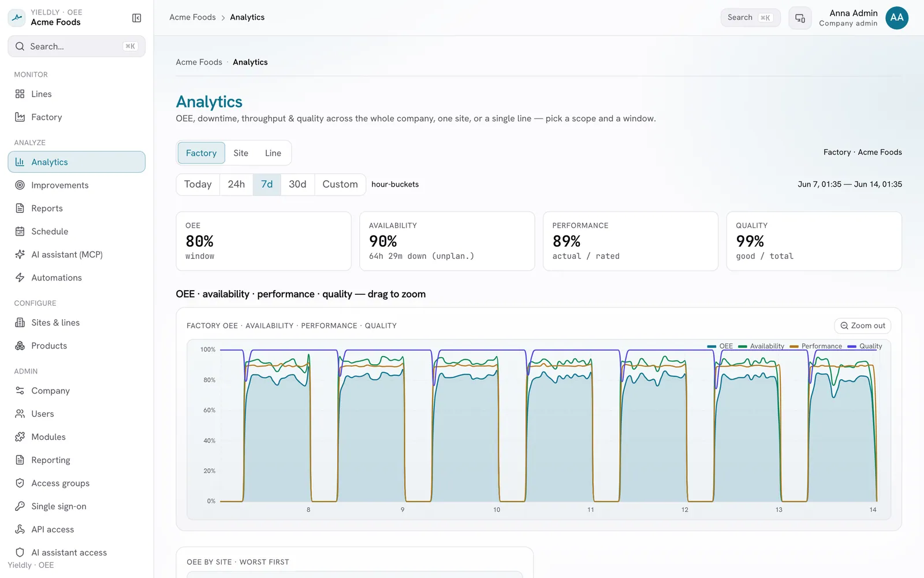Click the 'OEE BY SITE · WORST FIRST' heading
Viewport: 924px width, 578px height.
pos(238,562)
